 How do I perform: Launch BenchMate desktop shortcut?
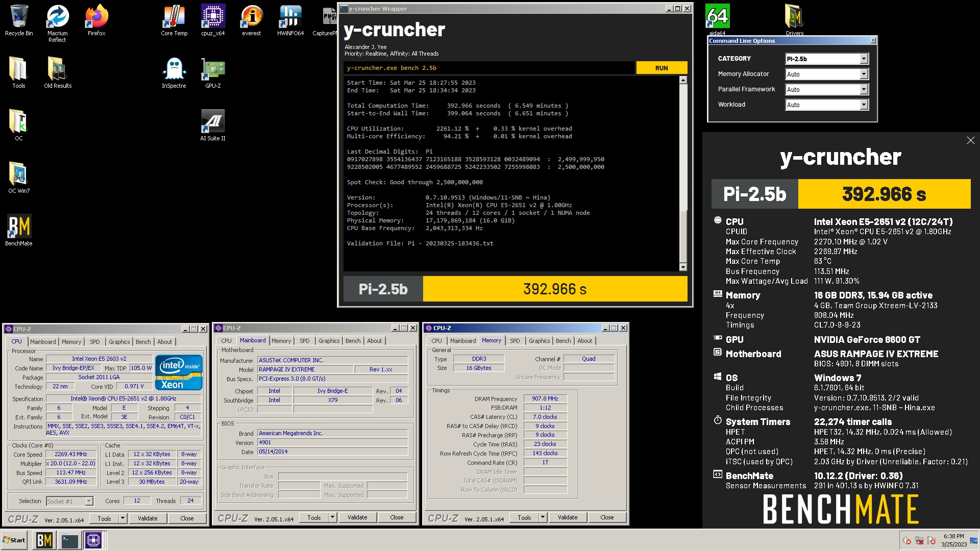click(x=19, y=230)
